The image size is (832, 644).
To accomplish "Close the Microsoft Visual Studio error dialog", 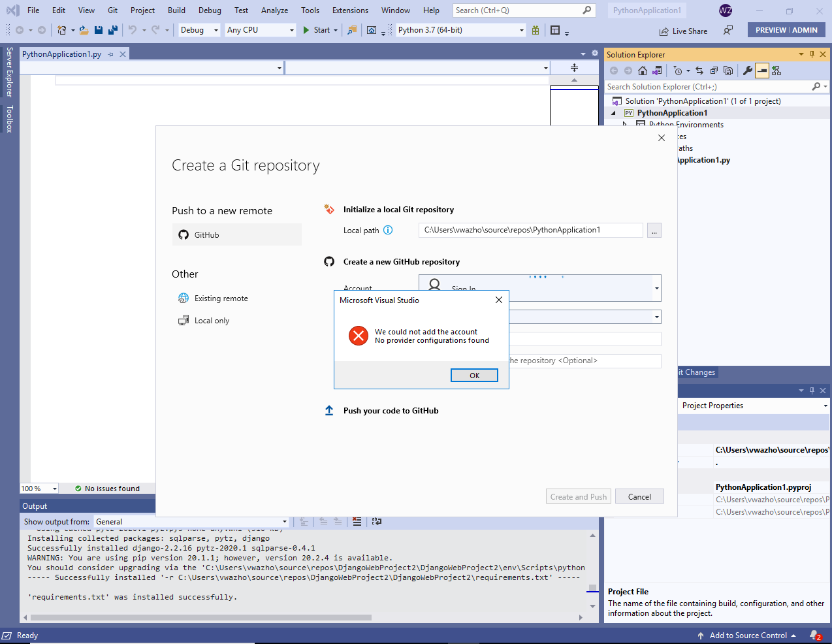I will [x=499, y=300].
